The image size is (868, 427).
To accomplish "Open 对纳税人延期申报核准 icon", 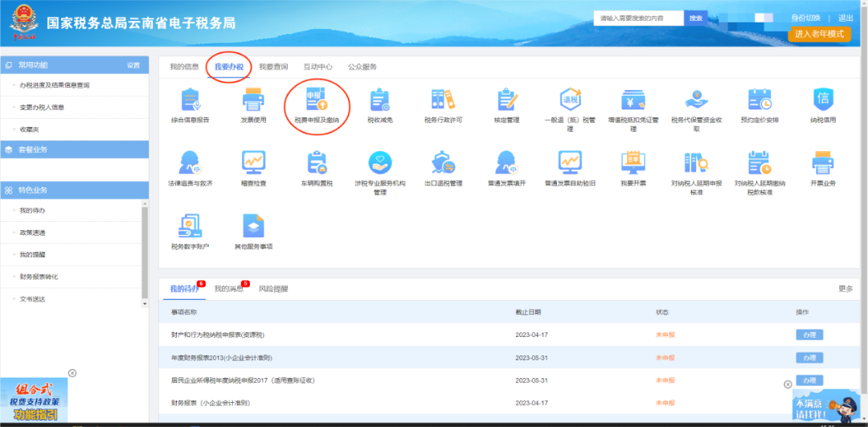I will [696, 162].
